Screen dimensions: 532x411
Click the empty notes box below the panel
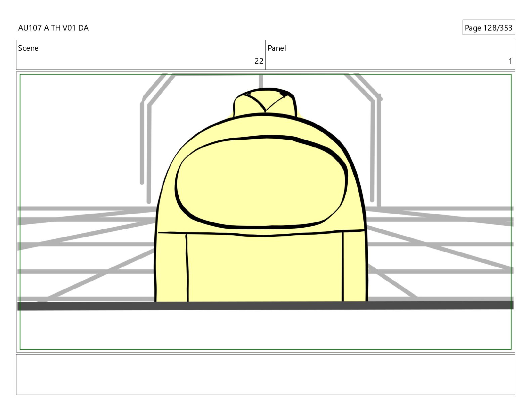pos(265,374)
